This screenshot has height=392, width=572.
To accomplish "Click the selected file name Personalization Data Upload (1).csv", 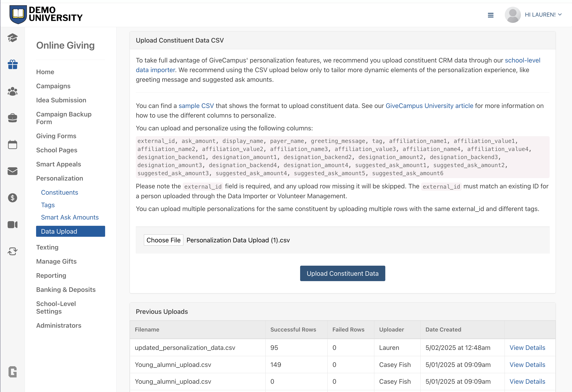I will tap(238, 240).
